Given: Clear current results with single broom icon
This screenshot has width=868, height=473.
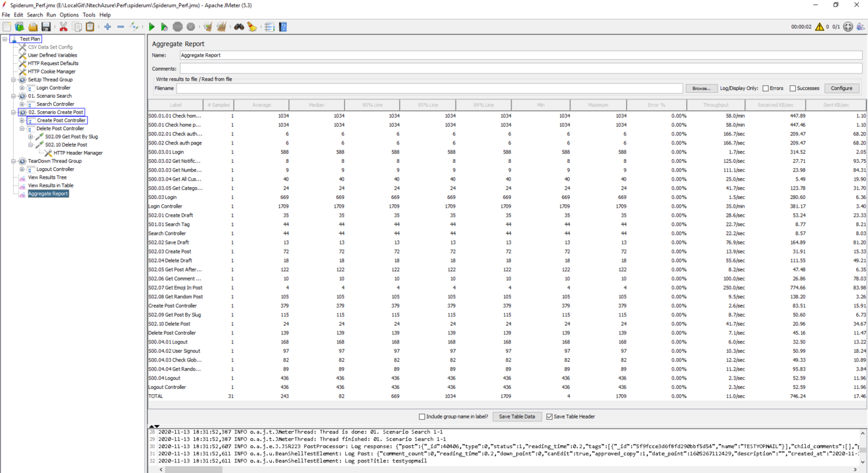Looking at the screenshot, I should [208, 27].
